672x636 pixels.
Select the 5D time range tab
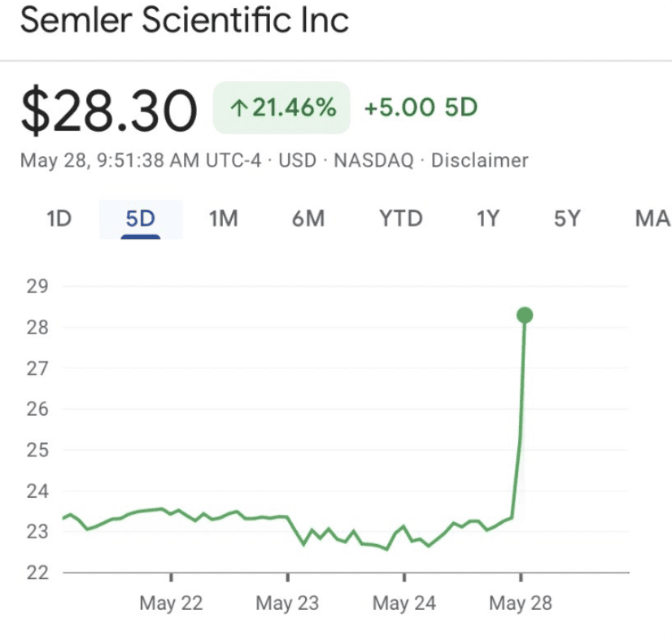click(141, 219)
